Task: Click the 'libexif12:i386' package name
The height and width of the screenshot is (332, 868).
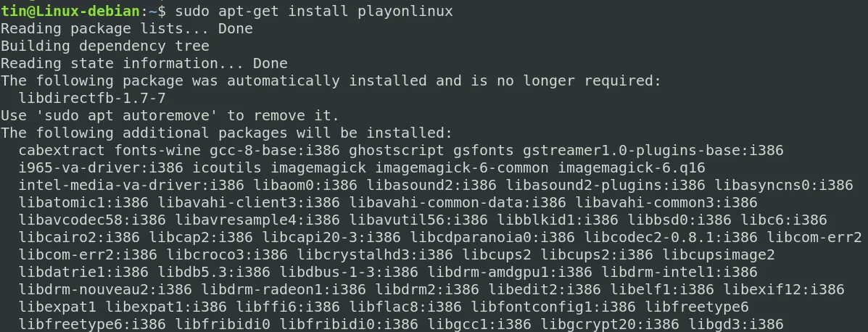Action: 784,289
